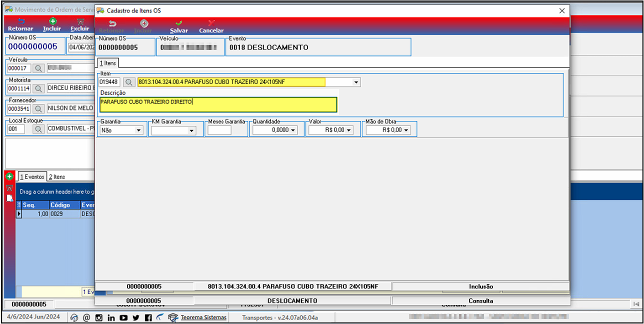This screenshot has height=324, width=644.
Task: Click the row indicator arrow of the first grid row
Action: coord(19,213)
